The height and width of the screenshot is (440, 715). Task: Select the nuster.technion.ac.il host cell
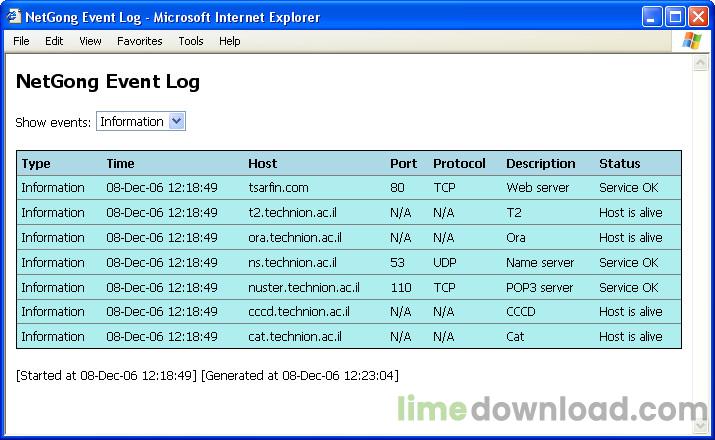[304, 288]
